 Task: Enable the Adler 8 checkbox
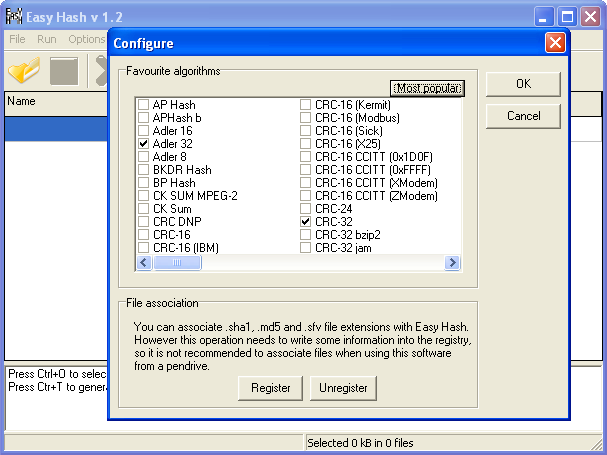click(144, 156)
